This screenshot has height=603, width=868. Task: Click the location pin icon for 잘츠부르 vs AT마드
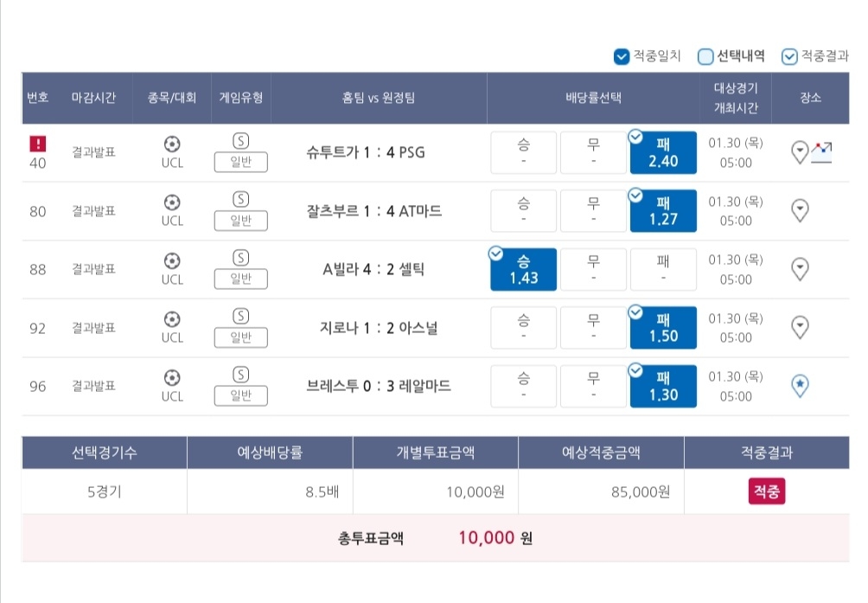(x=801, y=210)
